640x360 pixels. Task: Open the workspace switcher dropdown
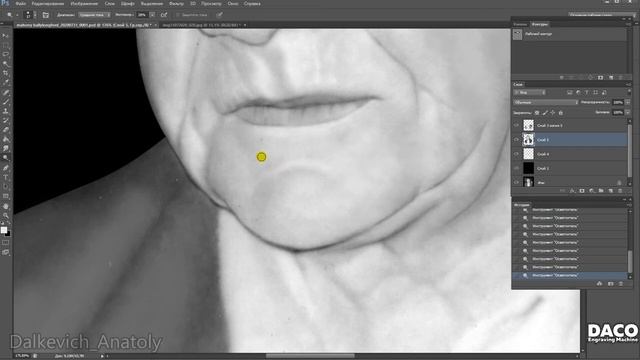[x=602, y=15]
